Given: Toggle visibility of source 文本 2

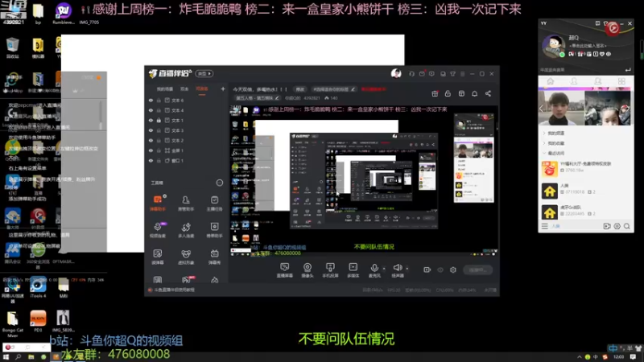Looking at the screenshot, I should coord(151,140).
